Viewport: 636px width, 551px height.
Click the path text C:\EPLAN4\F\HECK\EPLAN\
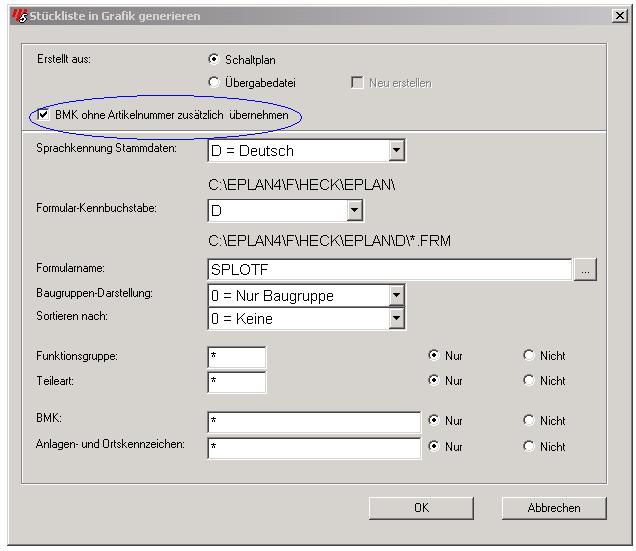[x=302, y=185]
